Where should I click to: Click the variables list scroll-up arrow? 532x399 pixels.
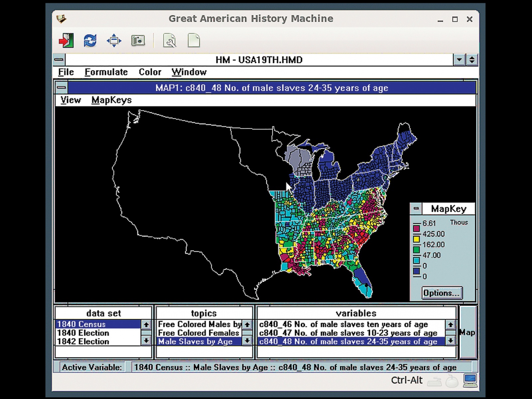(450, 325)
